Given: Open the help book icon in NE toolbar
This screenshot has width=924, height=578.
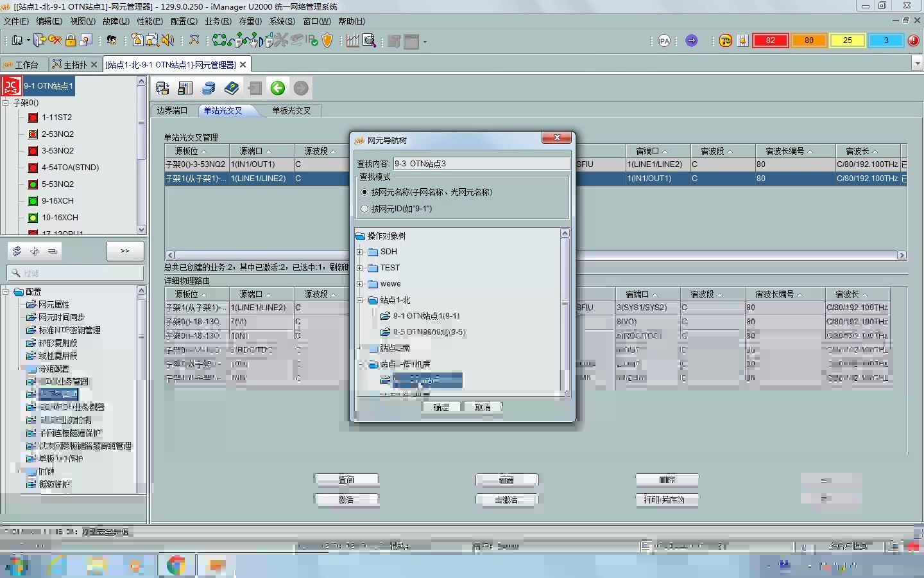Looking at the screenshot, I should 232,88.
